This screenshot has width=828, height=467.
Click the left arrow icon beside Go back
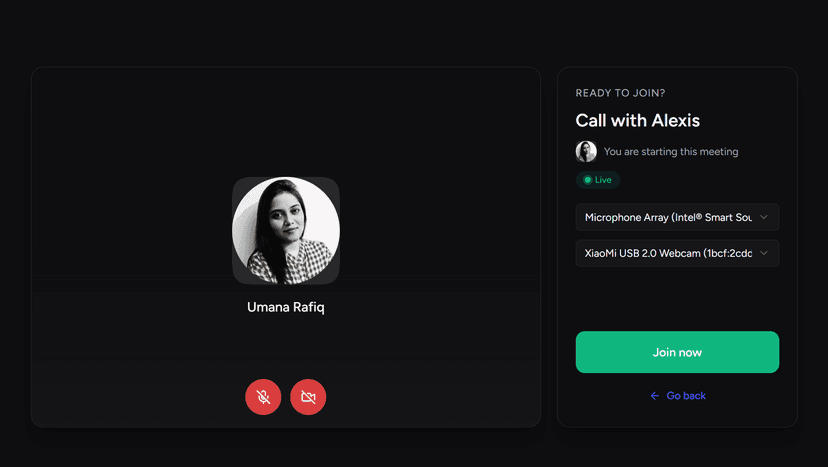[655, 396]
